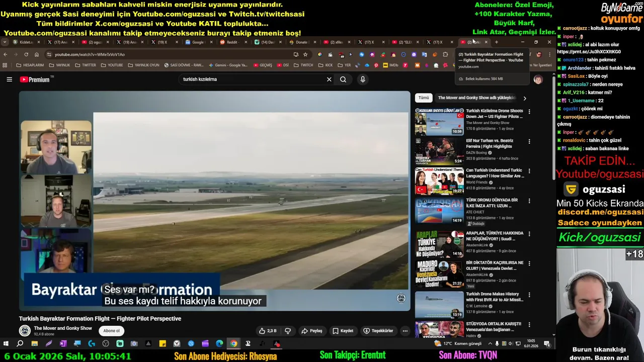Open OneNote from the taskbar
The image size is (644, 362).
63,344
